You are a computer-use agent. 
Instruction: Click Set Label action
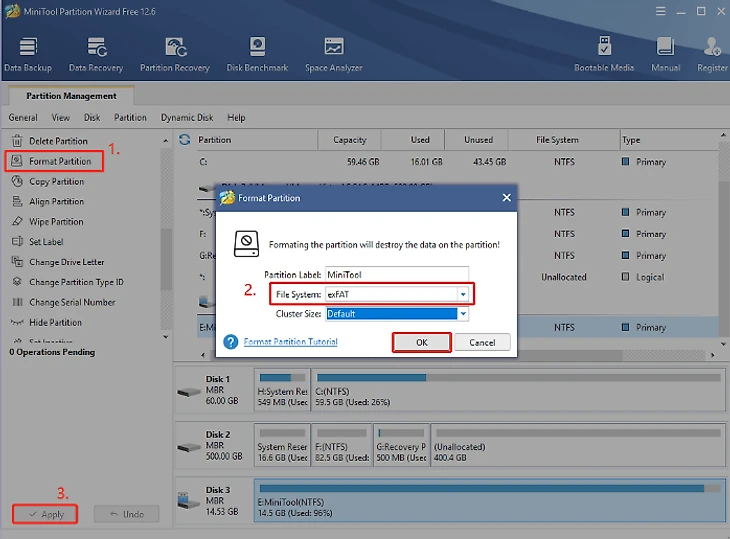(x=46, y=242)
